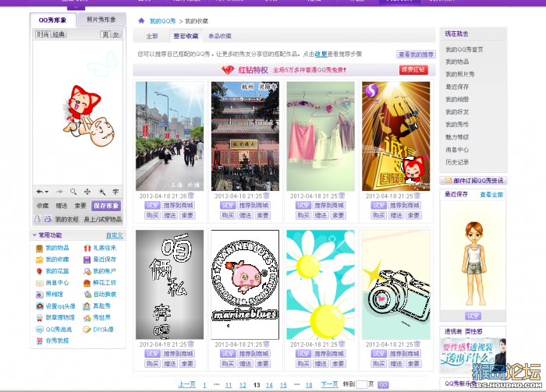Viewport: 546px width, 392px height.
Task: Open the 秀世界 house icon
Action: (87, 317)
